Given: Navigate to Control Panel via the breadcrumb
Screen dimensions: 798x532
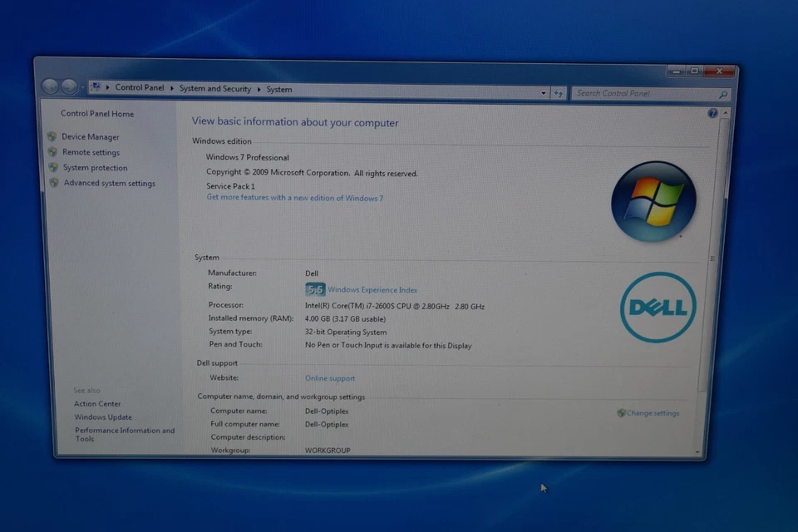Looking at the screenshot, I should click(x=139, y=88).
